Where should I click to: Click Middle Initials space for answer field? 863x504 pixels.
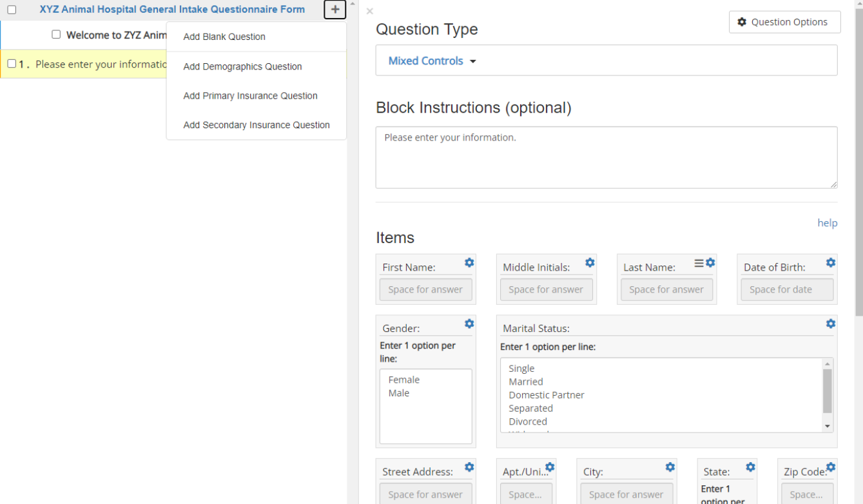pyautogui.click(x=546, y=289)
